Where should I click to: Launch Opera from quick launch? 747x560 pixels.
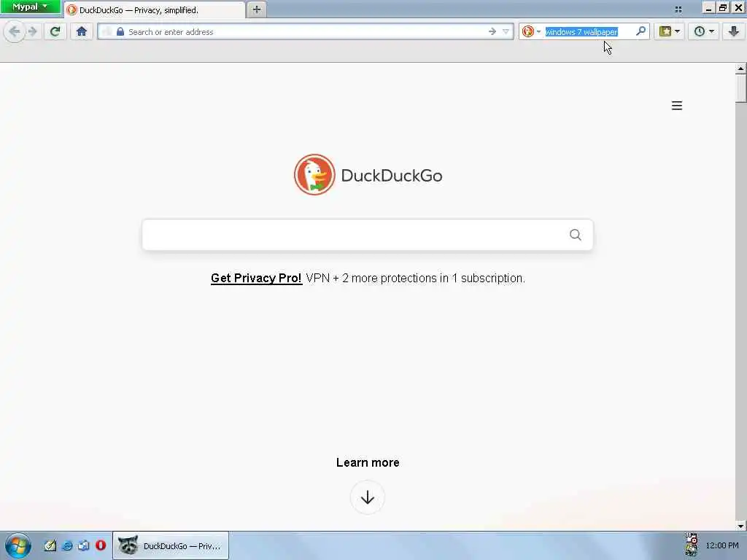pos(101,545)
